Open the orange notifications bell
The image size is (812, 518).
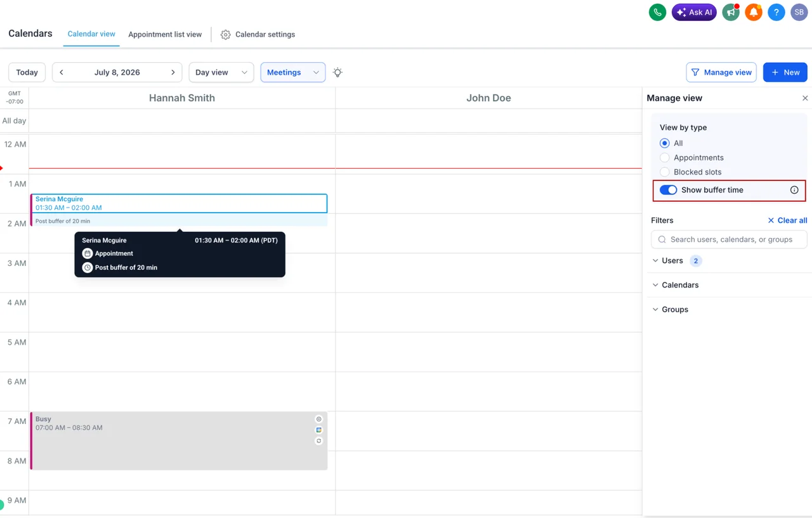click(x=754, y=12)
